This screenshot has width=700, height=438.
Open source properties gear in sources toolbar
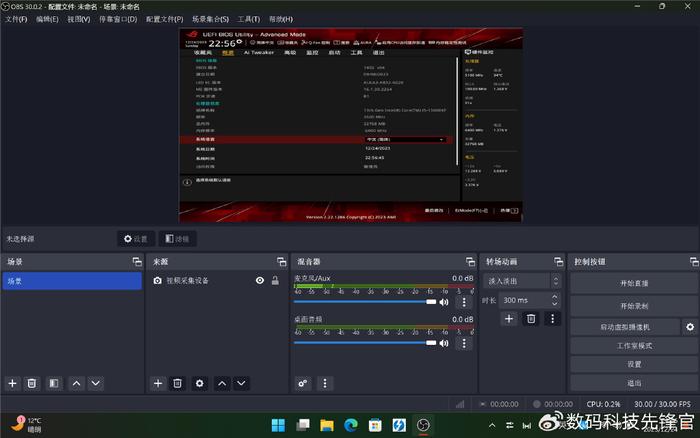click(200, 383)
